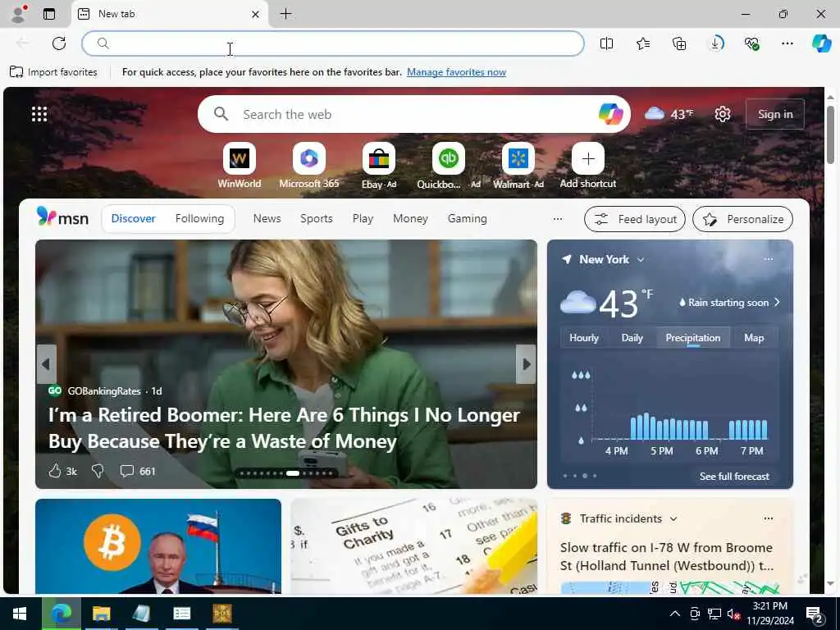Select the Discover tab
The image size is (840, 630).
134,218
